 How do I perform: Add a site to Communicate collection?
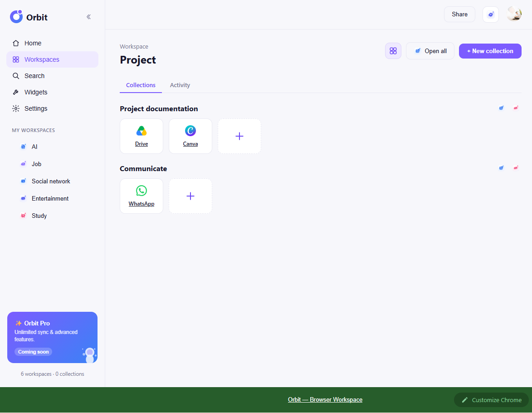coord(190,196)
